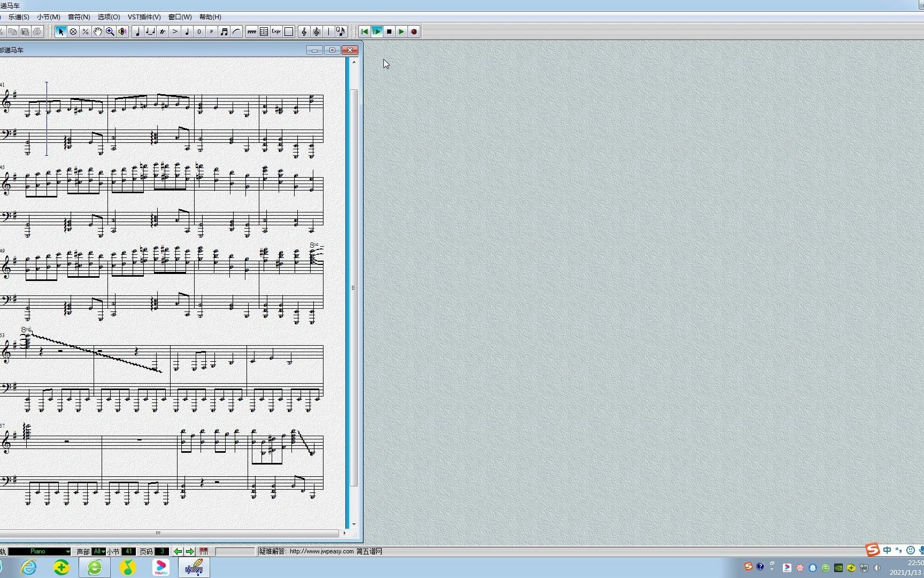Open the 小节(M) menu
This screenshot has width=924, height=578.
click(49, 17)
